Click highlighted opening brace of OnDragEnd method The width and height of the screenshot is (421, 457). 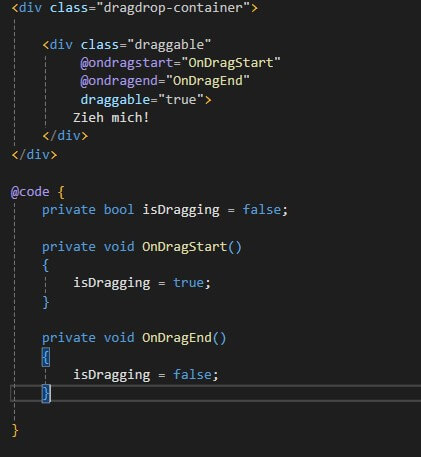click(46, 357)
